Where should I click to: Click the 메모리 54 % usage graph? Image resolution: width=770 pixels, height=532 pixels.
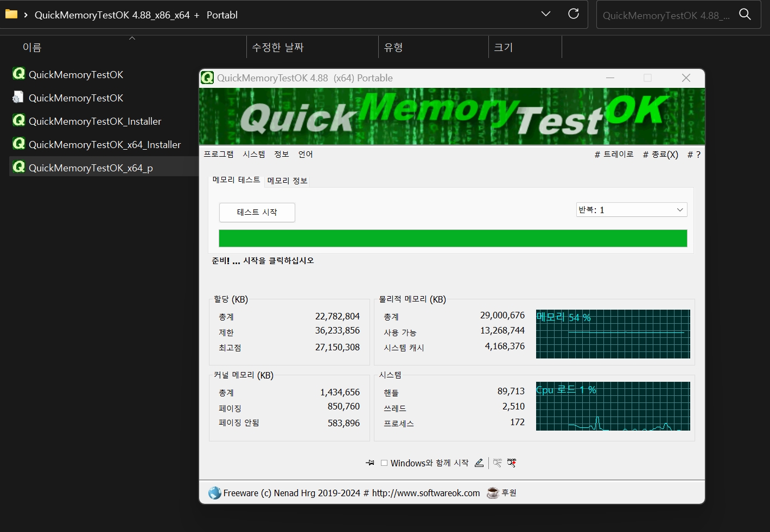pos(613,334)
